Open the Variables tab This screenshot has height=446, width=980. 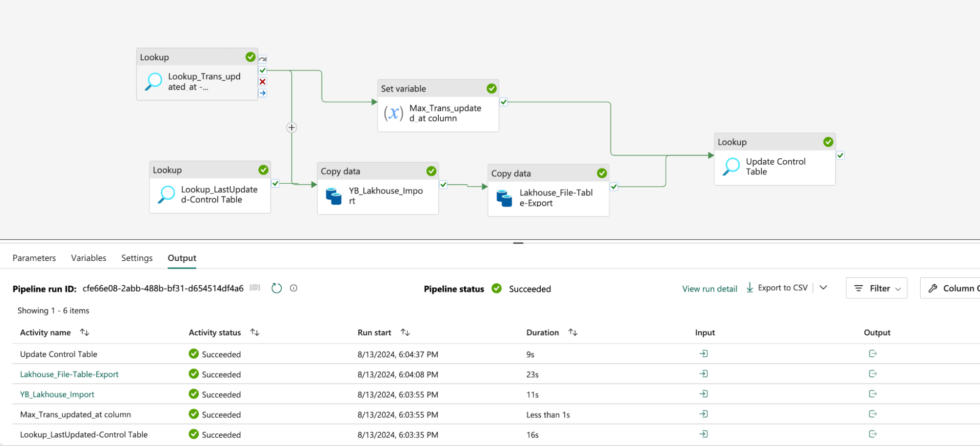coord(89,258)
